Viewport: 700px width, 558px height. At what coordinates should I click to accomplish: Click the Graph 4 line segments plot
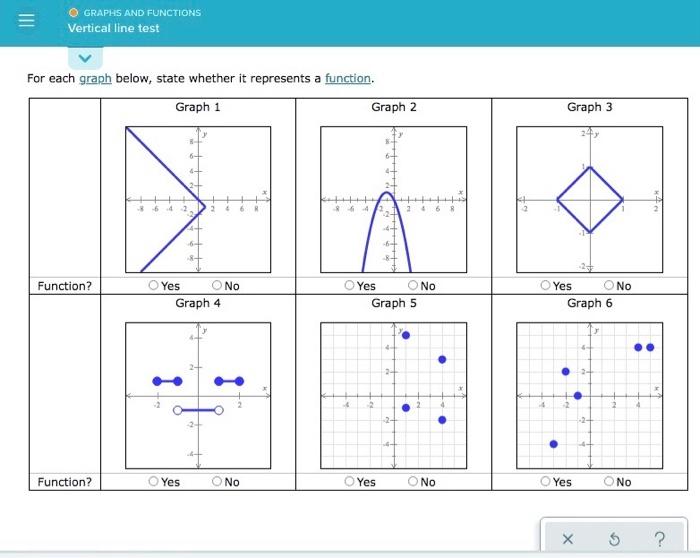(x=198, y=396)
